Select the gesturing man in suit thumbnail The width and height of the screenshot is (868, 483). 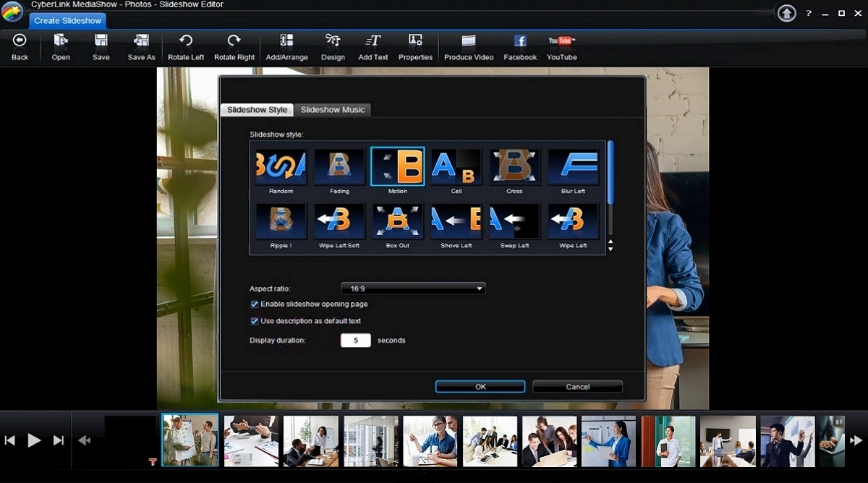[788, 440]
